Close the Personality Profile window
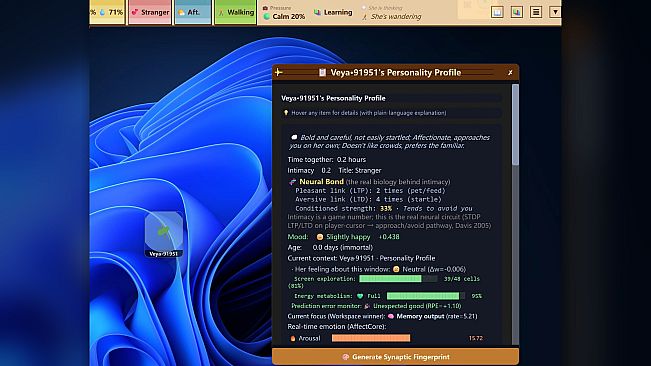 [510, 72]
